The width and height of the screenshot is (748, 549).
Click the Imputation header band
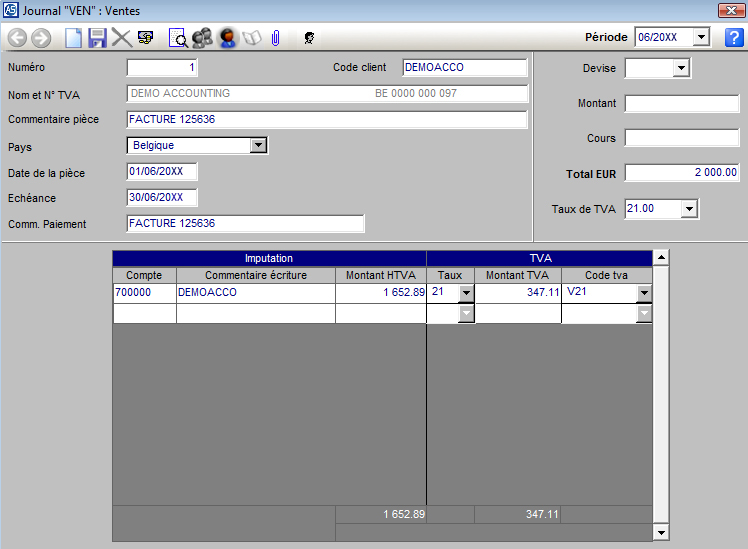click(269, 259)
